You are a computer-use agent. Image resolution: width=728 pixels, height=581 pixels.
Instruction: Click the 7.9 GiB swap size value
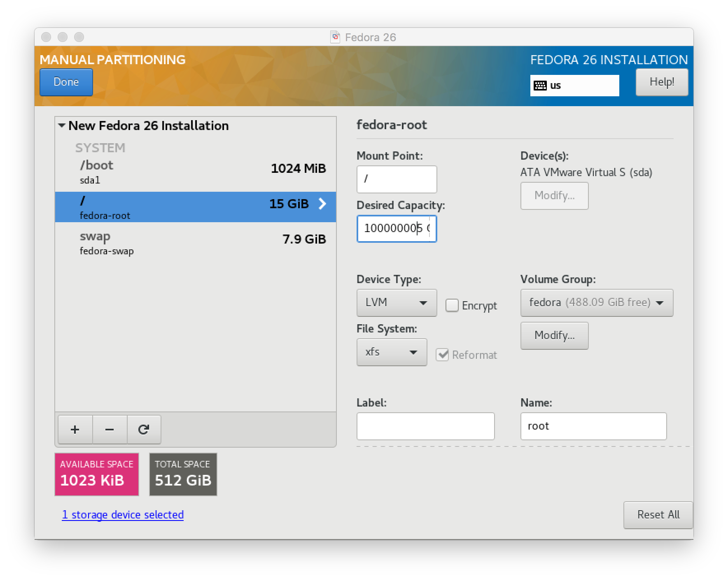click(304, 239)
